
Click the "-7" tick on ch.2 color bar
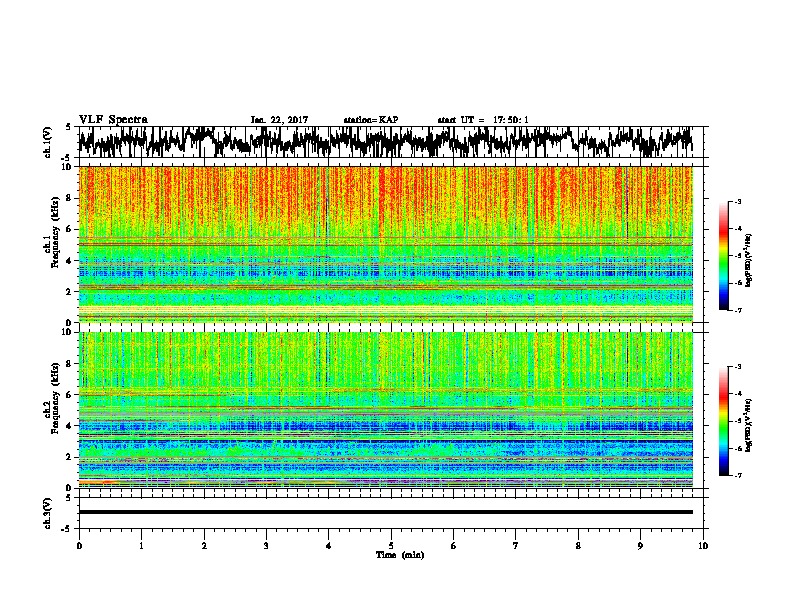pos(738,476)
